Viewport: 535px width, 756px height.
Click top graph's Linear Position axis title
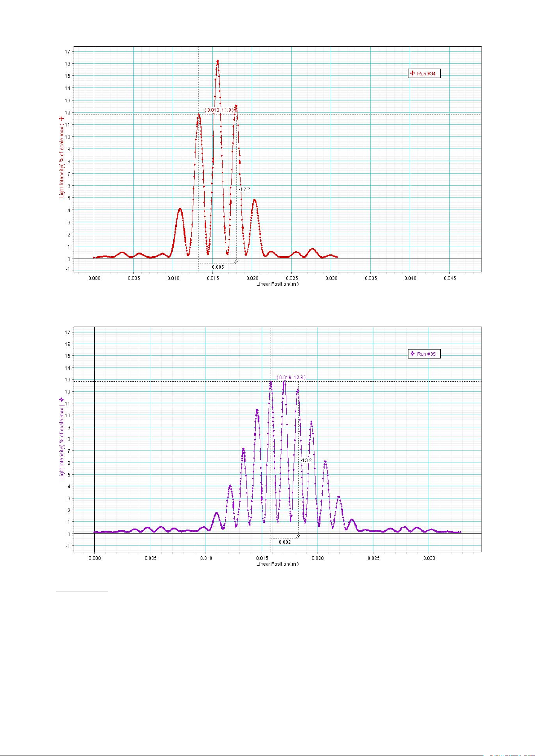click(x=277, y=284)
